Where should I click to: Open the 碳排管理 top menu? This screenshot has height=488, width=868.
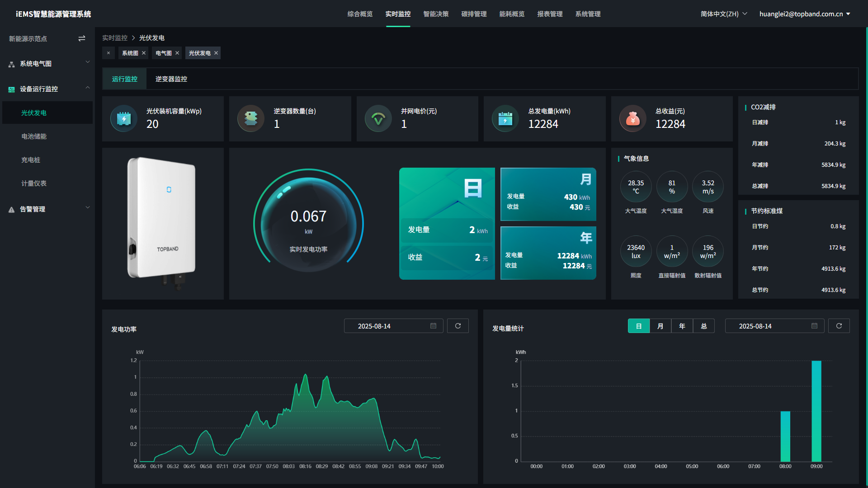pyautogui.click(x=474, y=14)
